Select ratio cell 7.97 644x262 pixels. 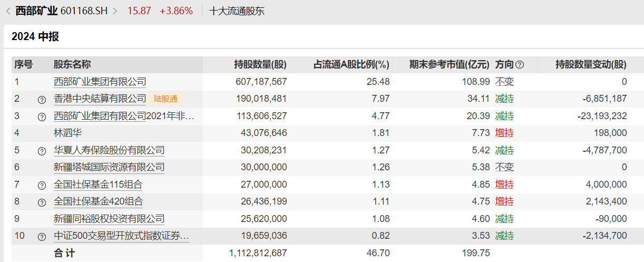(x=380, y=99)
